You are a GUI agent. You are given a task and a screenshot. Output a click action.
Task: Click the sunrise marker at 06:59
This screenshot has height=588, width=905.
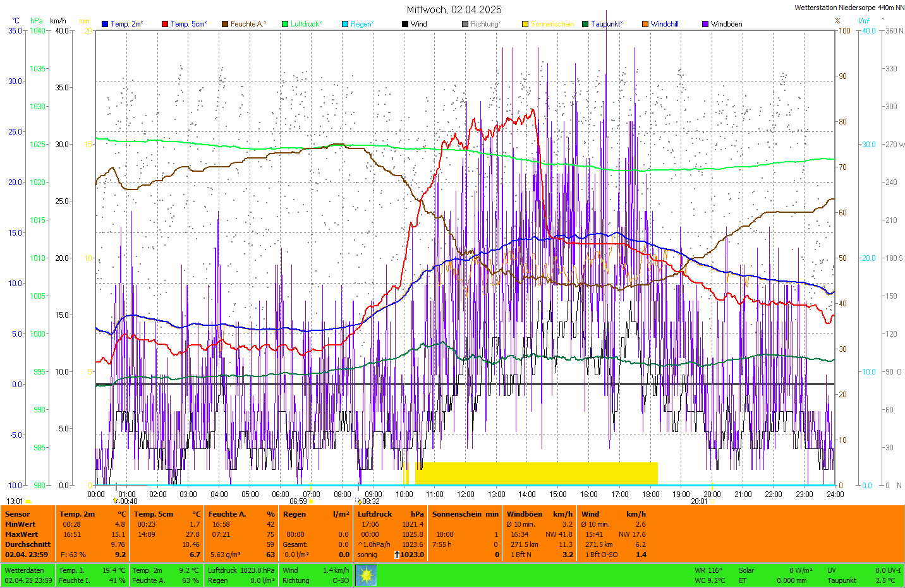[311, 501]
